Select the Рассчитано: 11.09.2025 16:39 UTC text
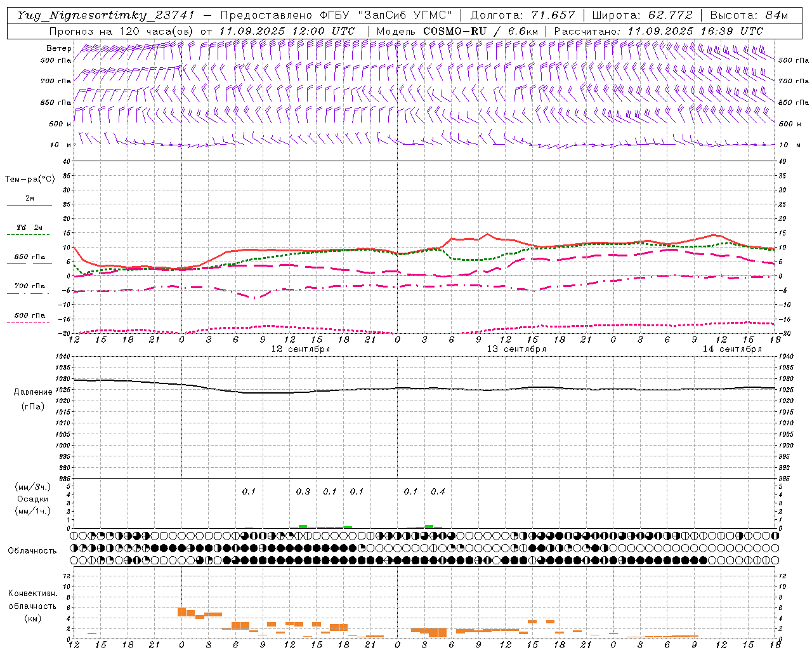Image resolution: width=812 pixels, height=650 pixels. point(658,31)
